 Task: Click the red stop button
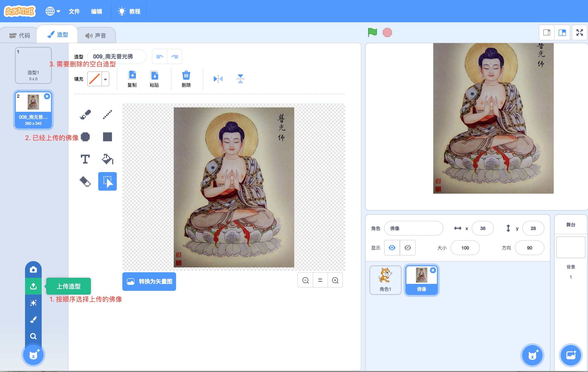click(387, 32)
